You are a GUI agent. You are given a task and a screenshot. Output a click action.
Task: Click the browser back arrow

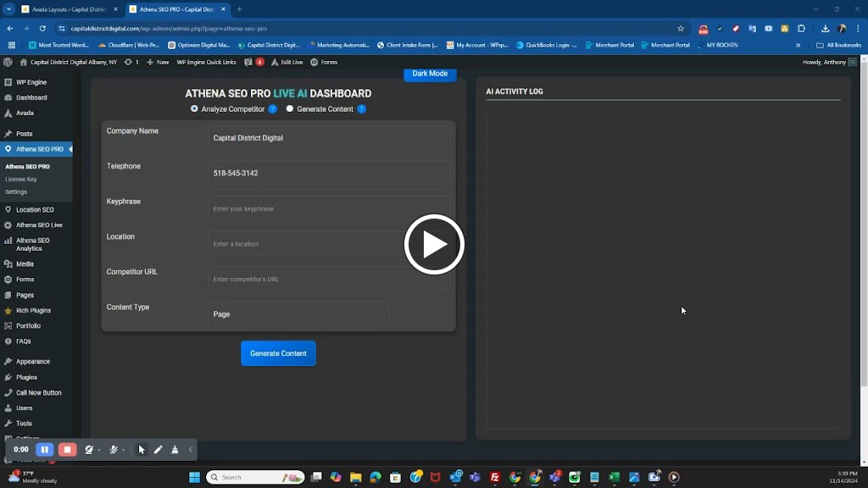pos(10,28)
